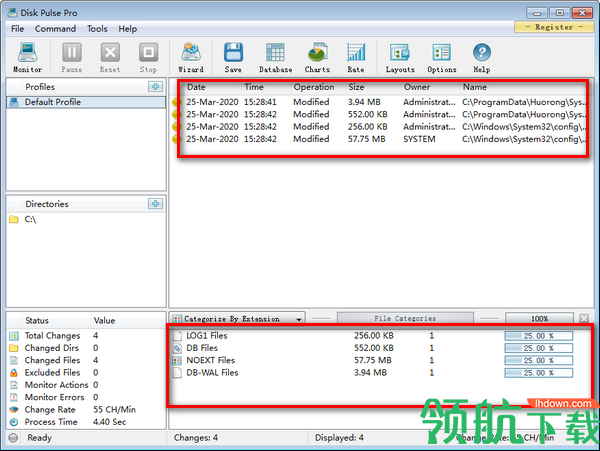The height and width of the screenshot is (451, 600).
Task: Click the Changed Files status row
Action: tap(86, 360)
